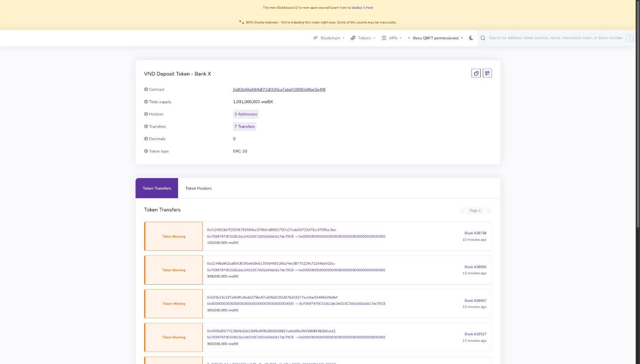Screen dimensions: 640x364
Task: Click Token Burning badge for Block #28527
Action: pos(174,337)
